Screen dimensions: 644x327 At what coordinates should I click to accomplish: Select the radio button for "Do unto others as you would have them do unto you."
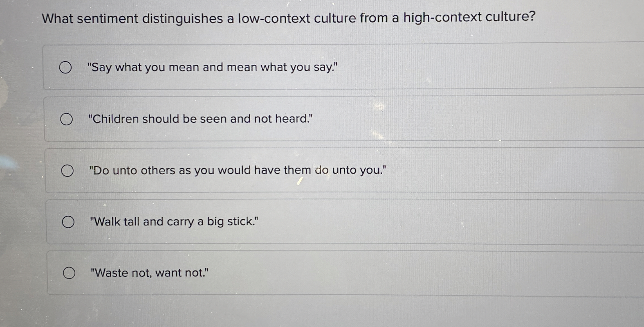click(x=68, y=170)
